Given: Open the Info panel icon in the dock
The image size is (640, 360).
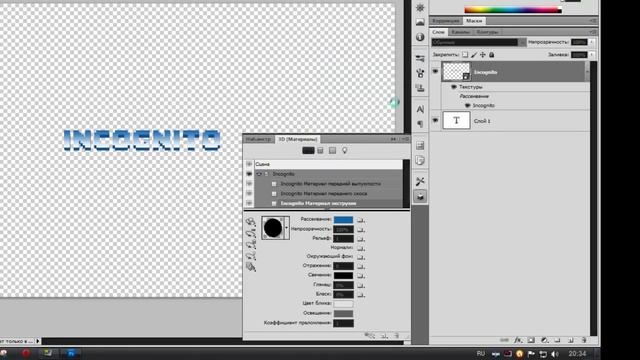Looking at the screenshot, I should point(420,37).
